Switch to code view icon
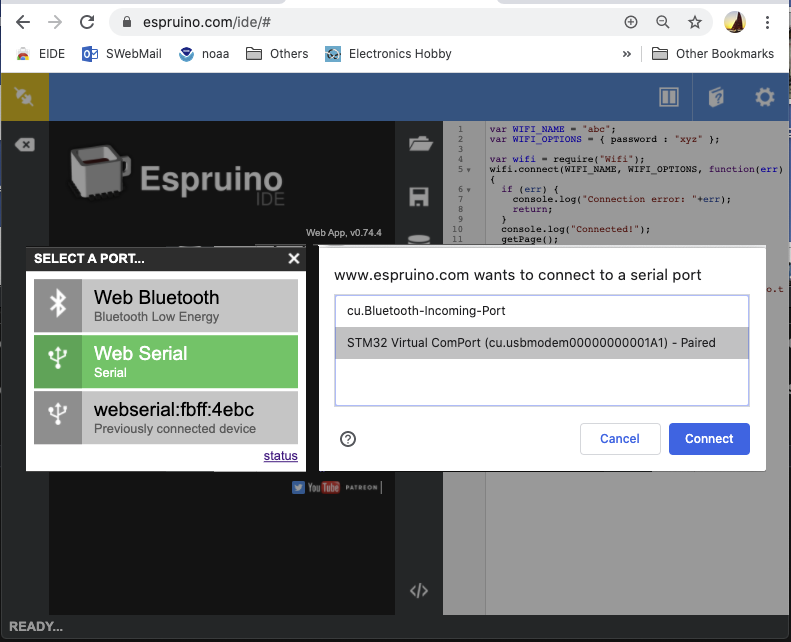Image resolution: width=791 pixels, height=642 pixels. [x=419, y=591]
